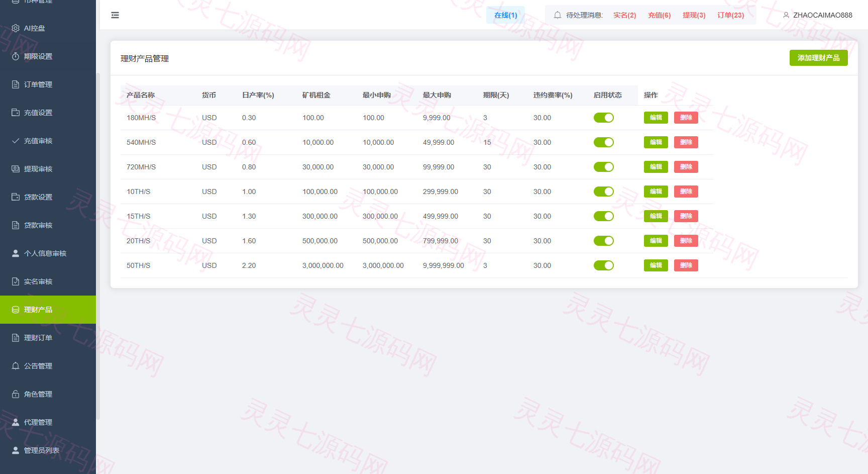Turn off the 15TH/S status switch
868x474 pixels.
click(604, 216)
